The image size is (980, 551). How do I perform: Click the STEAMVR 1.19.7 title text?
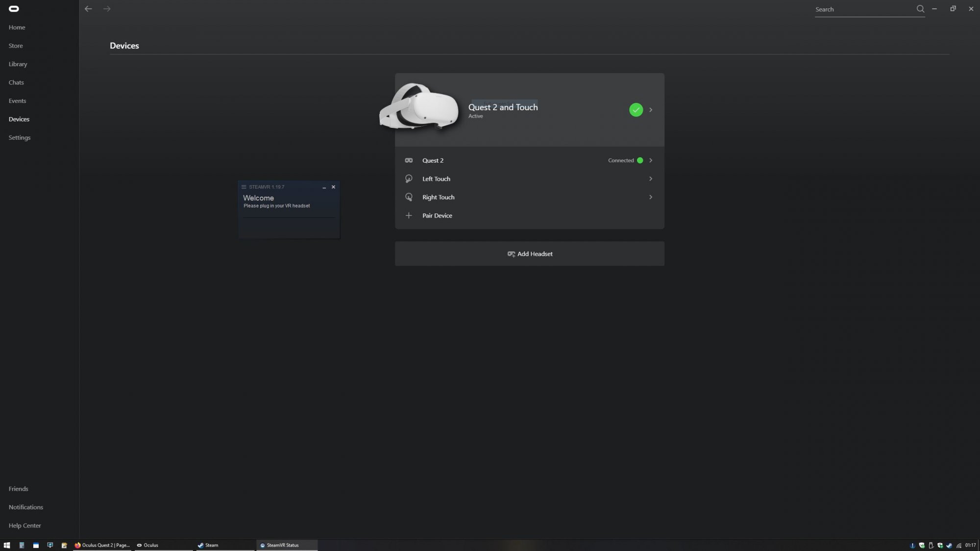point(267,187)
